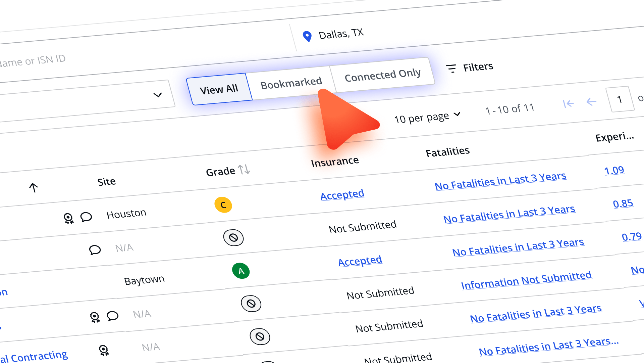Open the 0.79 experience value link

pyautogui.click(x=632, y=237)
